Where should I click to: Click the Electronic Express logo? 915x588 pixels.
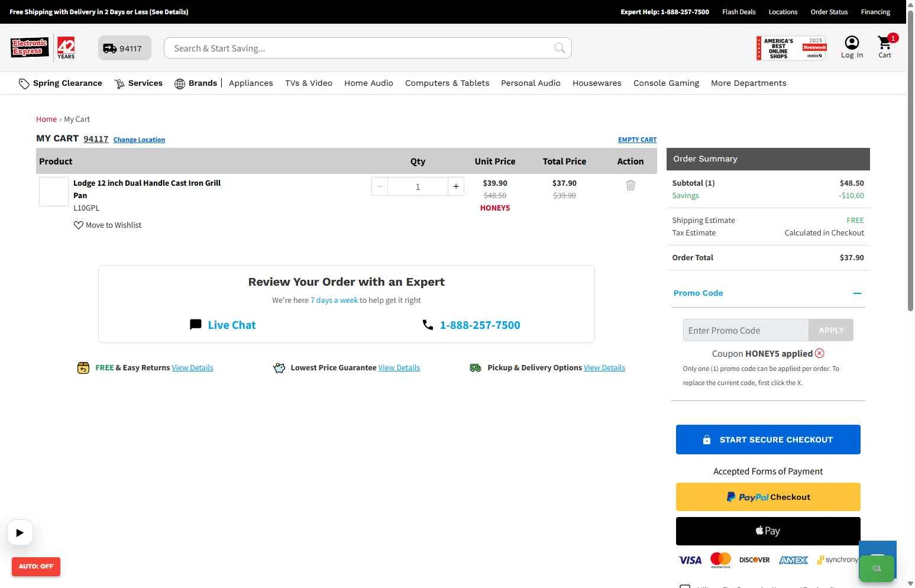click(30, 47)
